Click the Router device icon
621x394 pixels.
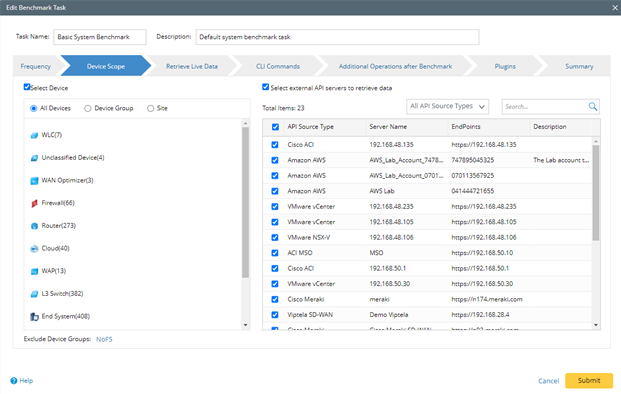(x=34, y=226)
